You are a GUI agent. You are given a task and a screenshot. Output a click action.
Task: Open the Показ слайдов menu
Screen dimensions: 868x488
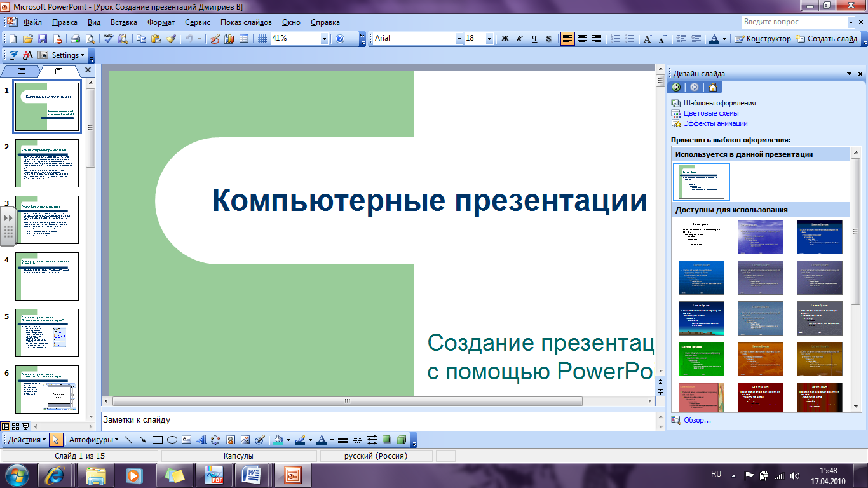(246, 22)
